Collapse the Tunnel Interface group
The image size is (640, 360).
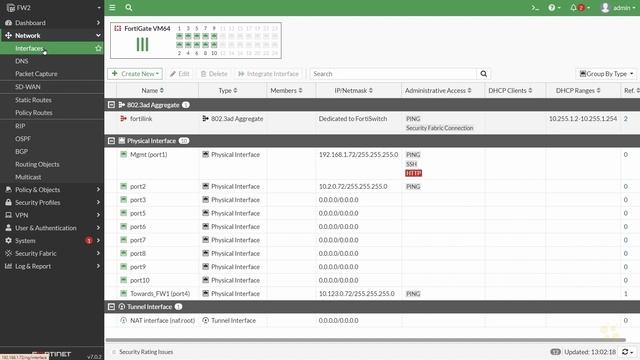[x=111, y=307]
